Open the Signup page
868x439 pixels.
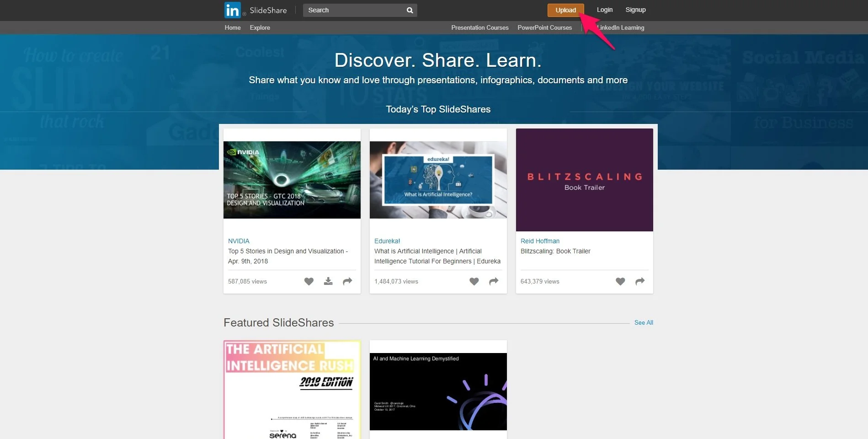[x=635, y=10]
